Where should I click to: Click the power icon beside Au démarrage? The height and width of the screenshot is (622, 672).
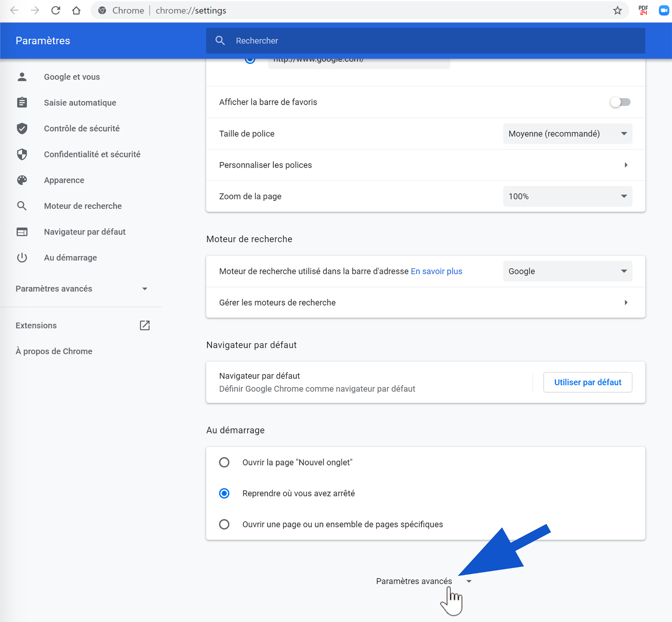22,258
